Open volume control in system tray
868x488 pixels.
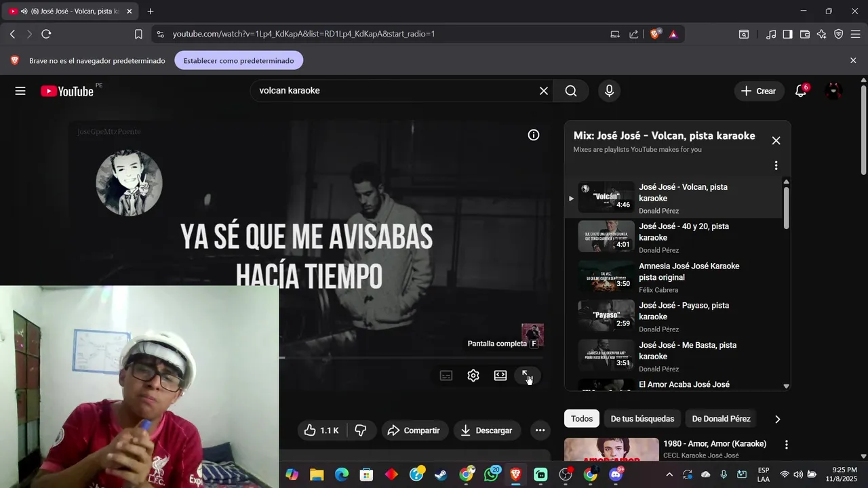(x=798, y=474)
